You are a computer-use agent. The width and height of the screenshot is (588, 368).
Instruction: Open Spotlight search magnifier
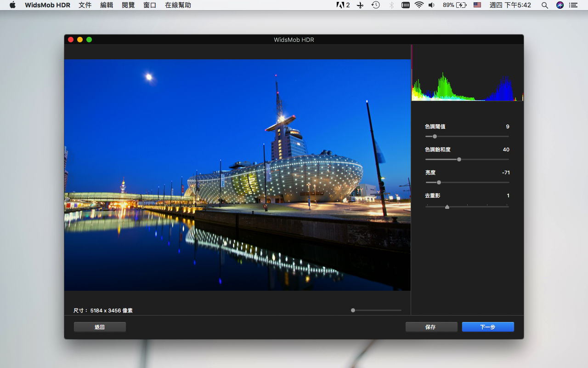545,5
